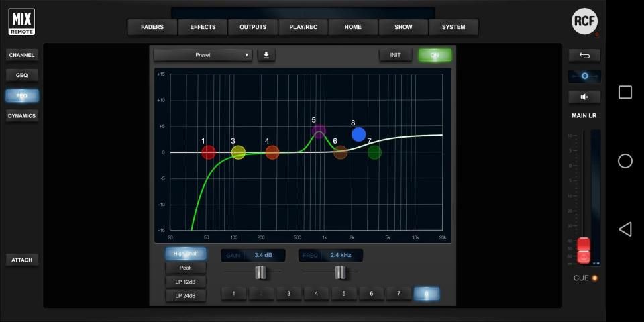Choose the LP 24dB filter type

(x=186, y=296)
